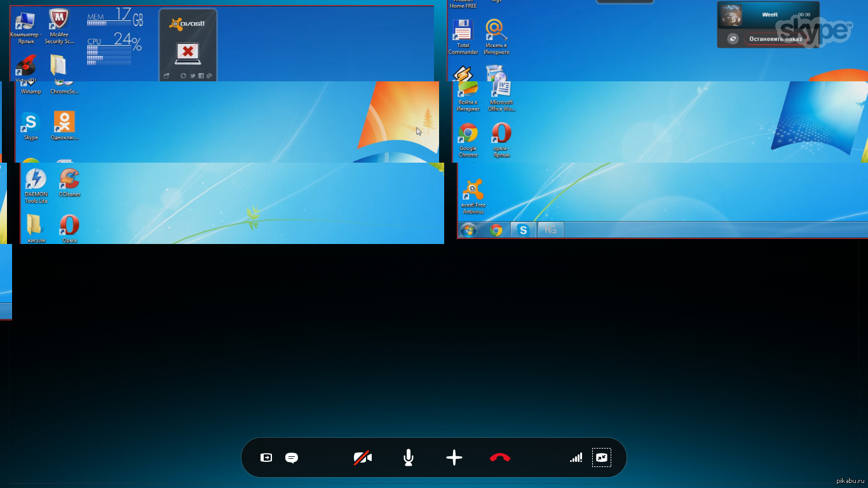Click the CPU 24% meter gadget
This screenshot has width=868, height=488.
point(114,50)
